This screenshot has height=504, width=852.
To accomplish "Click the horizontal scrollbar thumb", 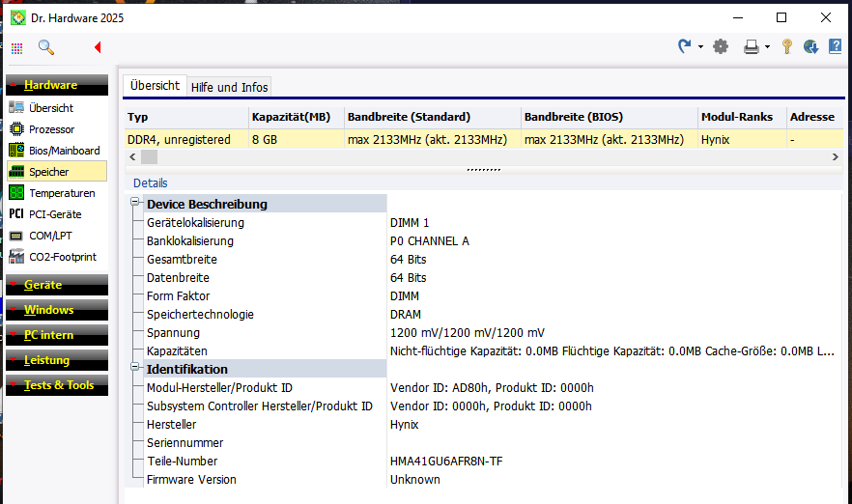I will (x=149, y=157).
